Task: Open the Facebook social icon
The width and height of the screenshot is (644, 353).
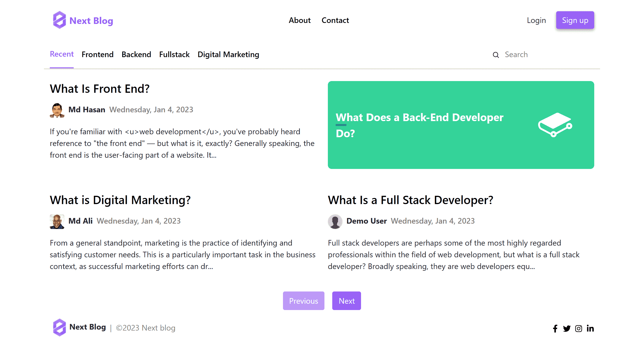Action: tap(555, 328)
